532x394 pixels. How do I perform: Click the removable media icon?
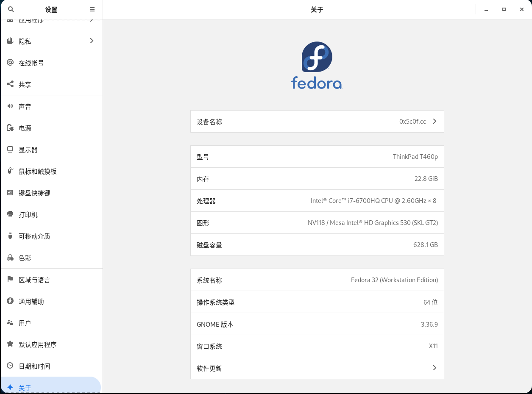point(10,236)
